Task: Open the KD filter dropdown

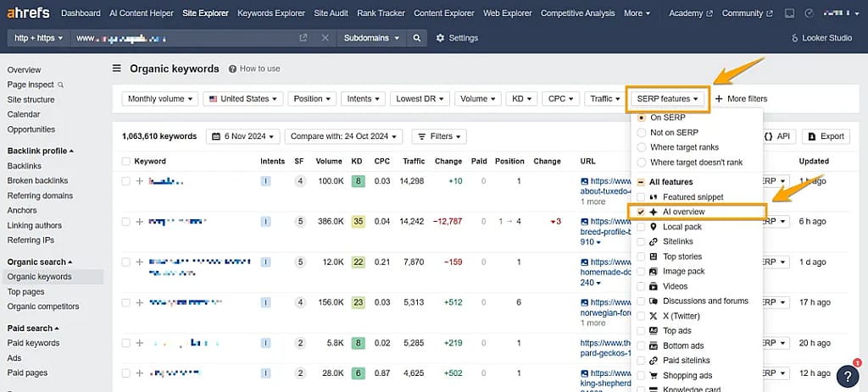Action: (x=521, y=99)
